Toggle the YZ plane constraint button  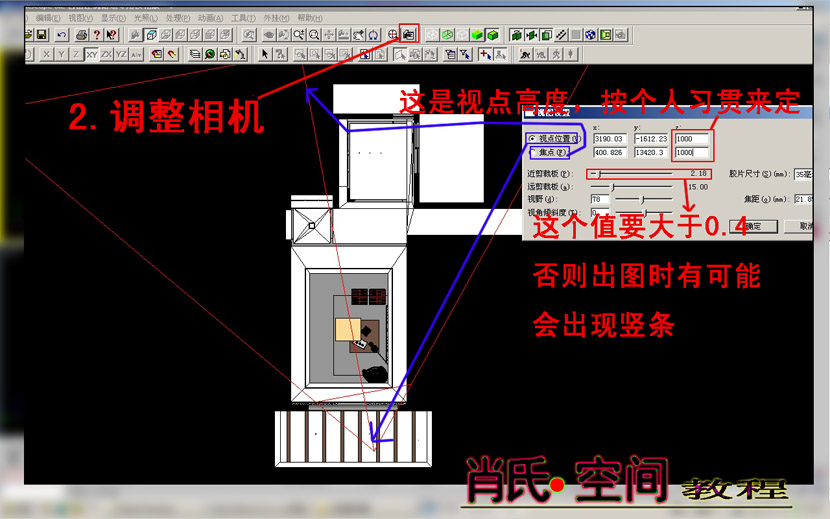[121, 54]
